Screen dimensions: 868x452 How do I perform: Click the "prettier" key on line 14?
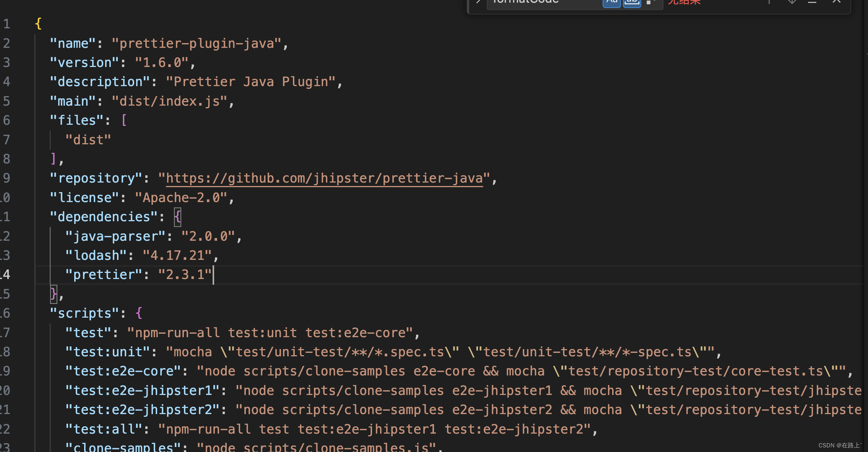point(104,275)
